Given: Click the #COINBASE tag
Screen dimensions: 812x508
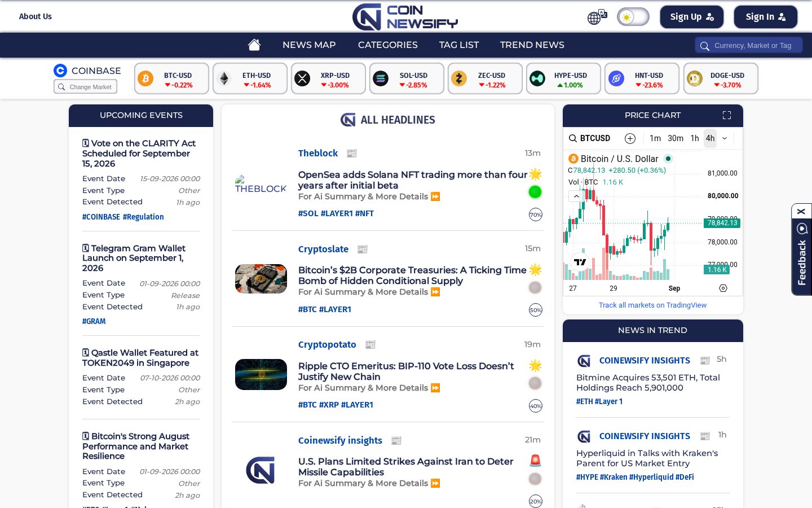Looking at the screenshot, I should [101, 217].
